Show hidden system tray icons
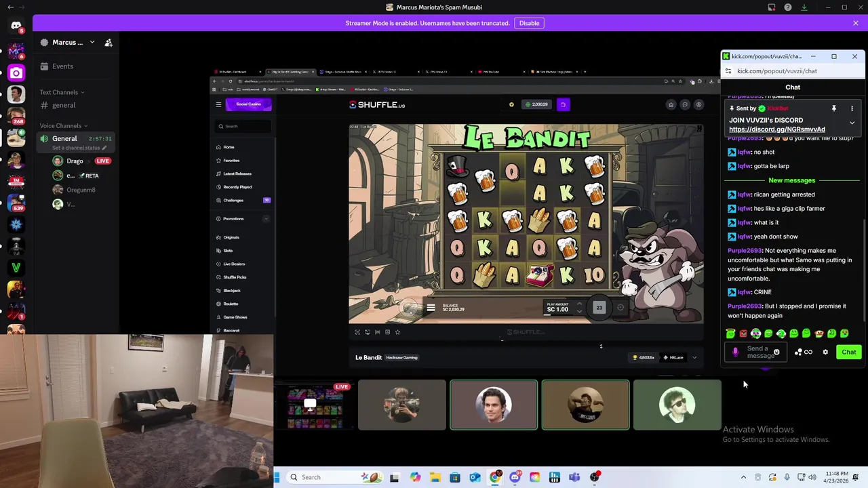 point(743,477)
